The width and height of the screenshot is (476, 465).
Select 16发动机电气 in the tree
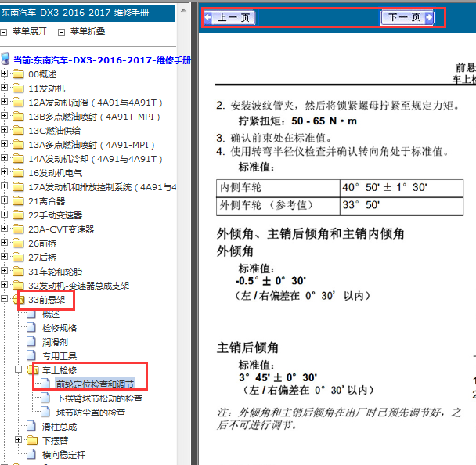pyautogui.click(x=56, y=173)
